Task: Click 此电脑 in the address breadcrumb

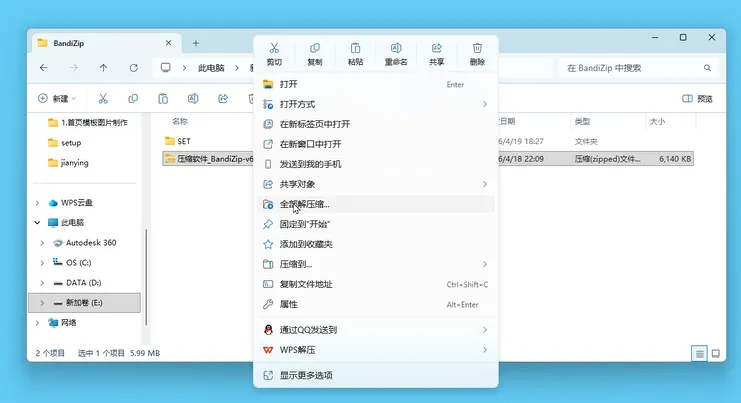Action: coord(211,68)
